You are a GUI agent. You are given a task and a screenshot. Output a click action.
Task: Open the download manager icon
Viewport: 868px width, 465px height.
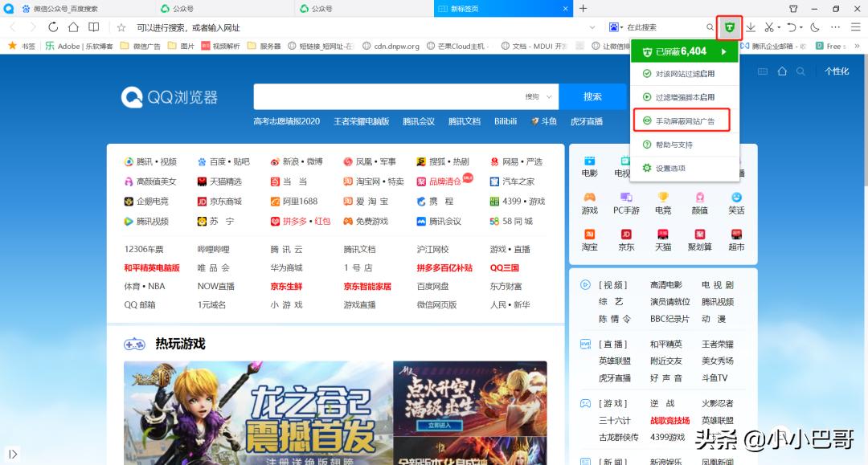point(751,27)
